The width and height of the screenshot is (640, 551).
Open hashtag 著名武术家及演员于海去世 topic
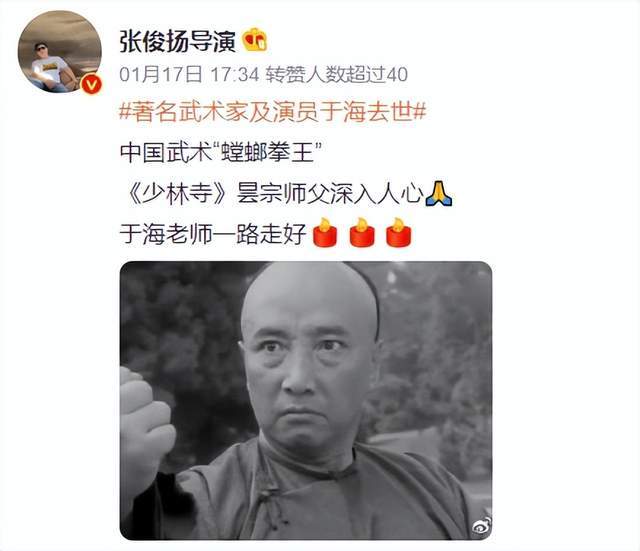tap(273, 111)
